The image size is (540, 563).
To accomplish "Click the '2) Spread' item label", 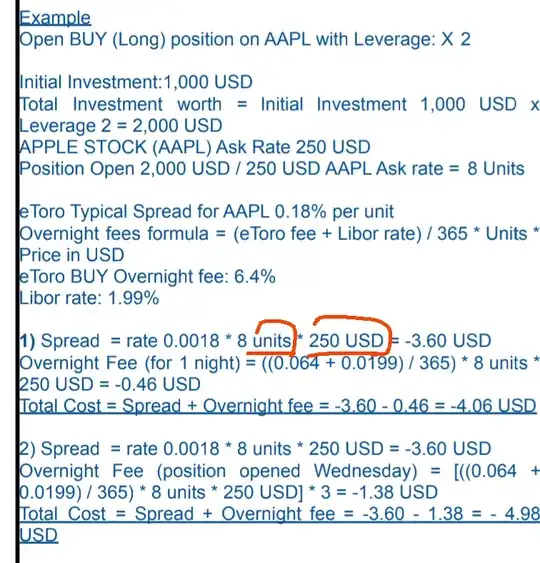I will coord(59,449).
